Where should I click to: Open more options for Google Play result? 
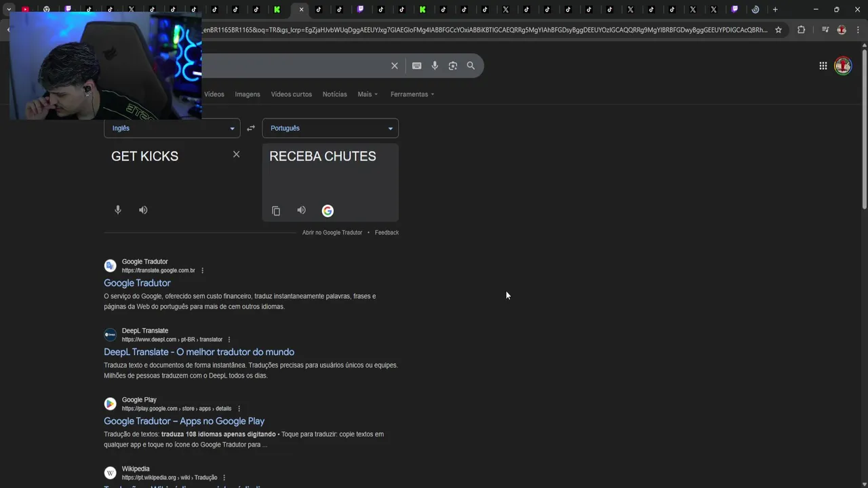click(x=239, y=409)
